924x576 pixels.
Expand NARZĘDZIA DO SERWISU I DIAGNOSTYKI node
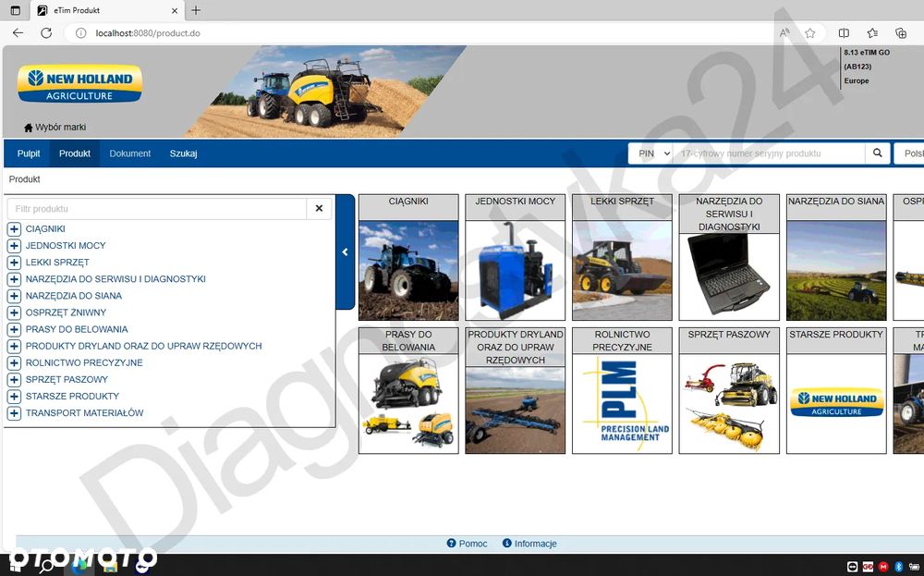14,279
